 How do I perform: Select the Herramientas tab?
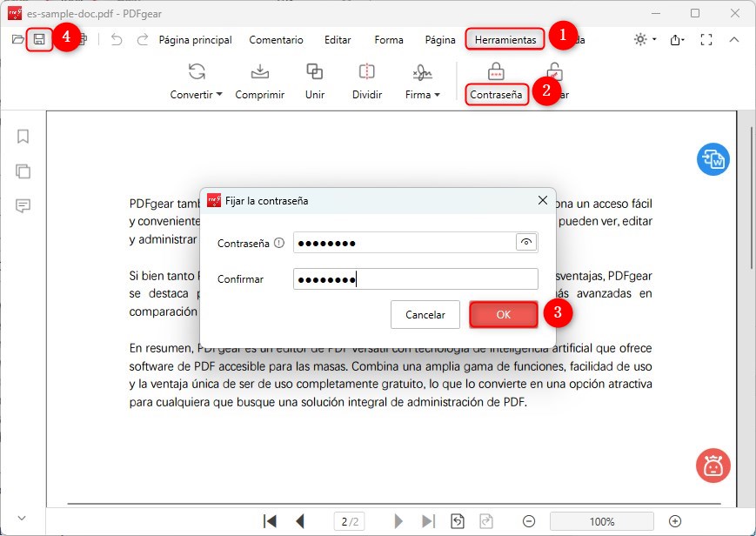[x=505, y=40]
